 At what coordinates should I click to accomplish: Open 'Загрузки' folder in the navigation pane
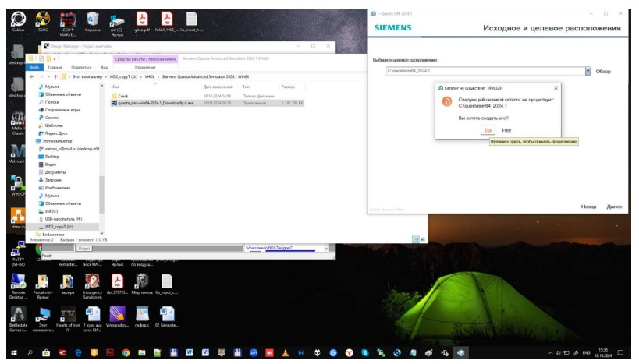pos(55,179)
